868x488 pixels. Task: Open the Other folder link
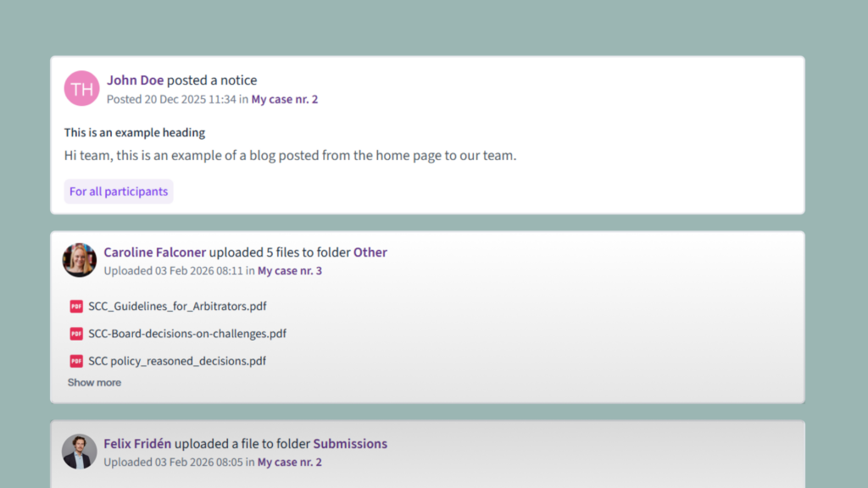coord(370,252)
